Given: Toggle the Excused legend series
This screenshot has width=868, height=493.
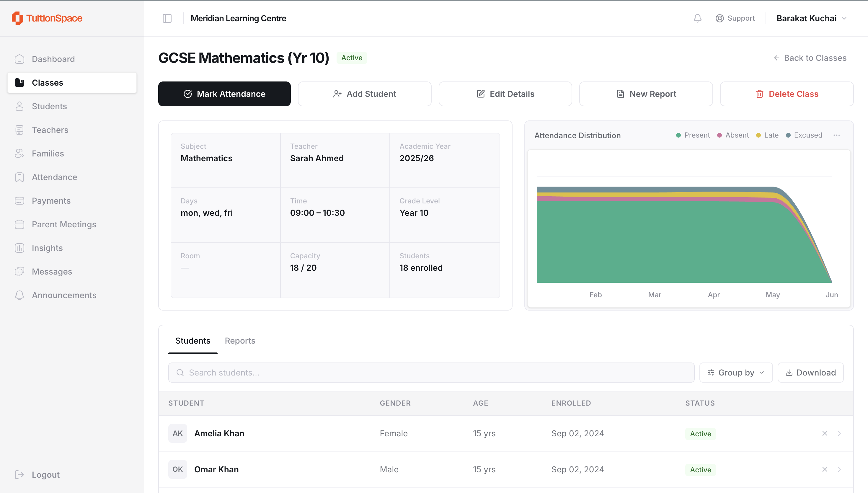Looking at the screenshot, I should click(x=804, y=135).
